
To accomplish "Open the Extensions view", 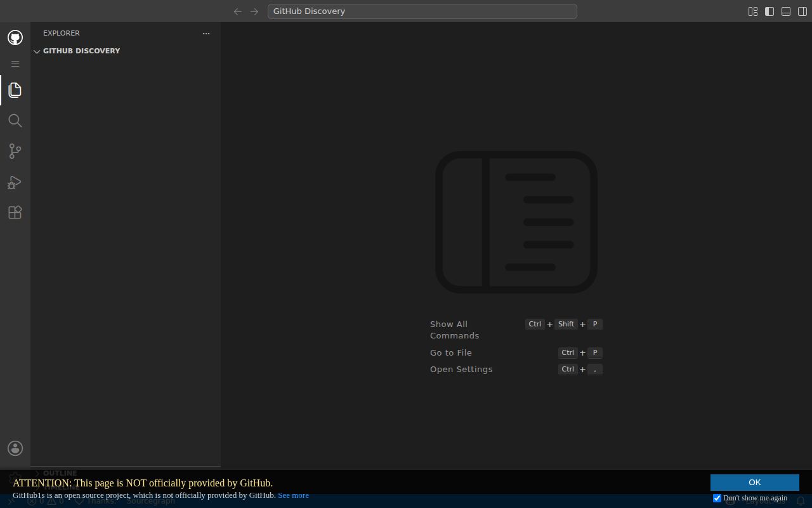I will [15, 213].
